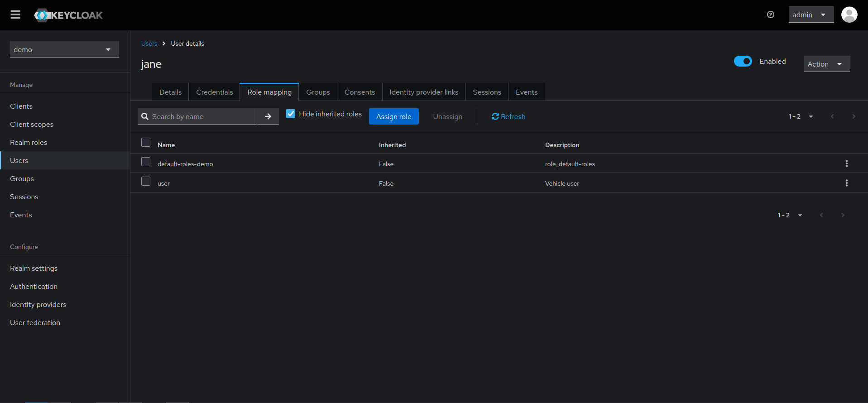Toggle the Enabled switch for jane
Image resolution: width=868 pixels, height=403 pixels.
coord(743,61)
